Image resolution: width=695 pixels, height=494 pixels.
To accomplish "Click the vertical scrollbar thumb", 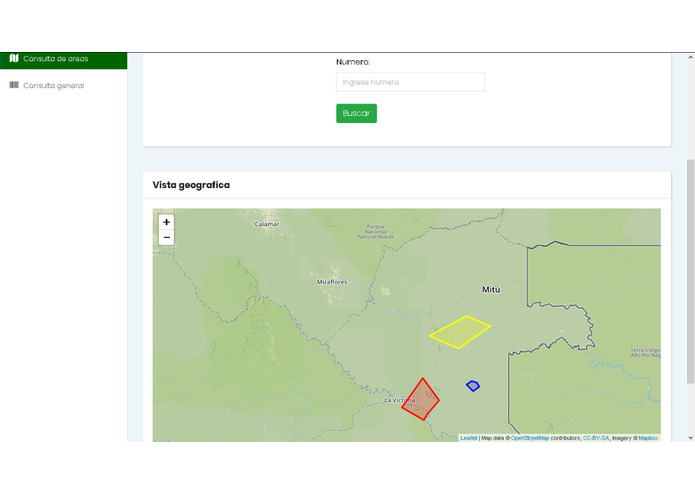I will point(691,271).
